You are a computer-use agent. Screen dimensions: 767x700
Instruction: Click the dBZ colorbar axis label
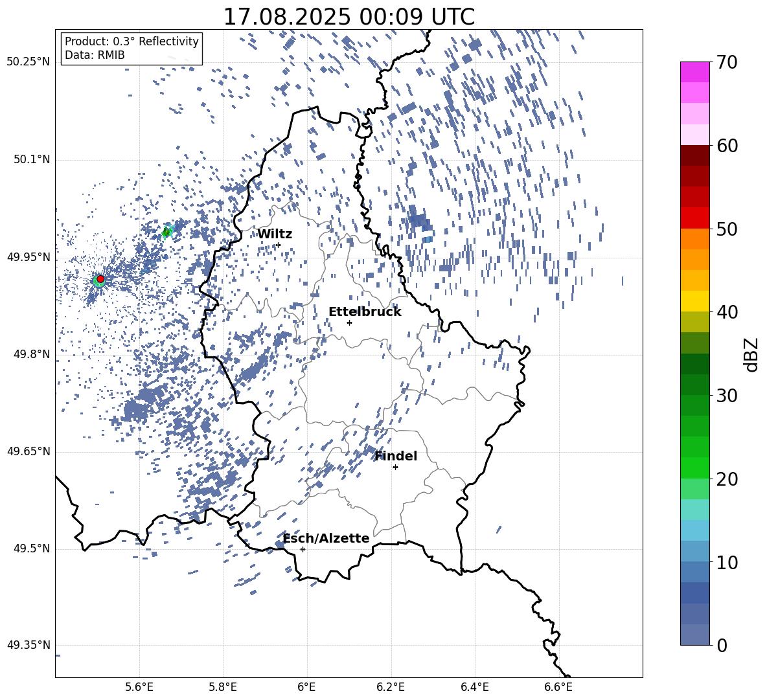pyautogui.click(x=752, y=354)
